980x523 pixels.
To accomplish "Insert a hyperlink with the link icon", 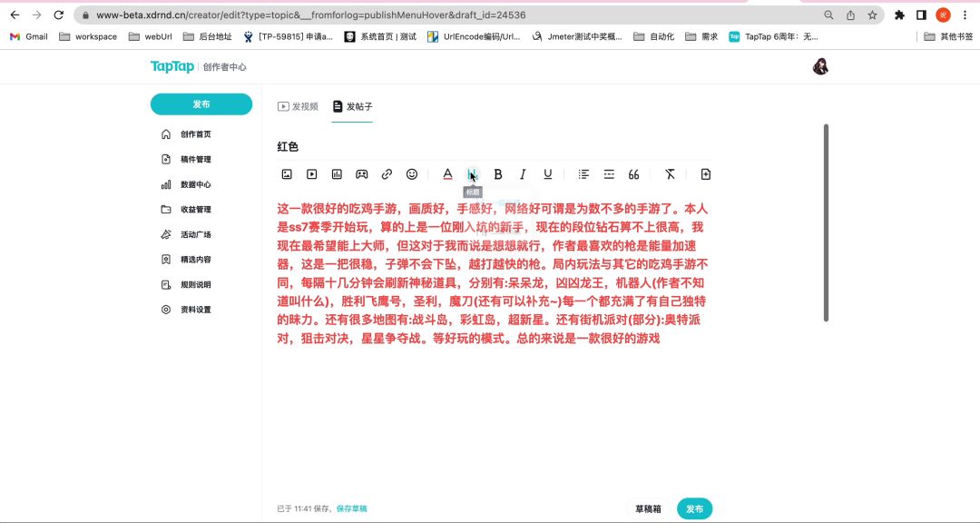I will (387, 174).
